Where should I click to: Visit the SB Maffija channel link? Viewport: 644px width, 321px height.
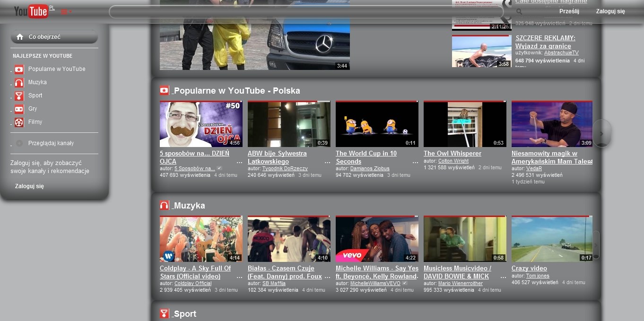pos(274,284)
